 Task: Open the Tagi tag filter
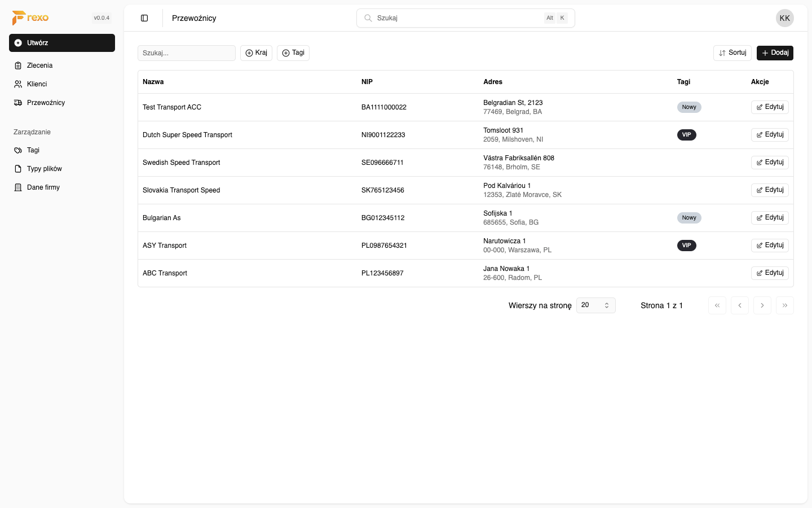[293, 53]
